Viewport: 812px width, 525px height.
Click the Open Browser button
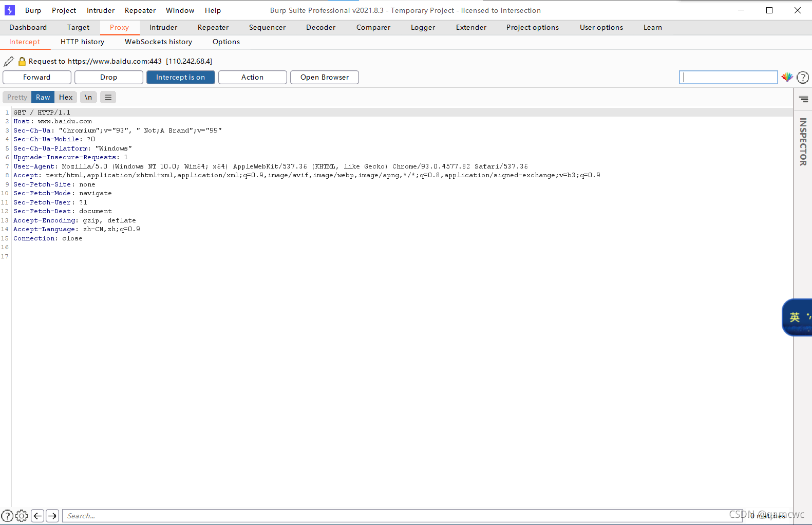click(x=325, y=77)
